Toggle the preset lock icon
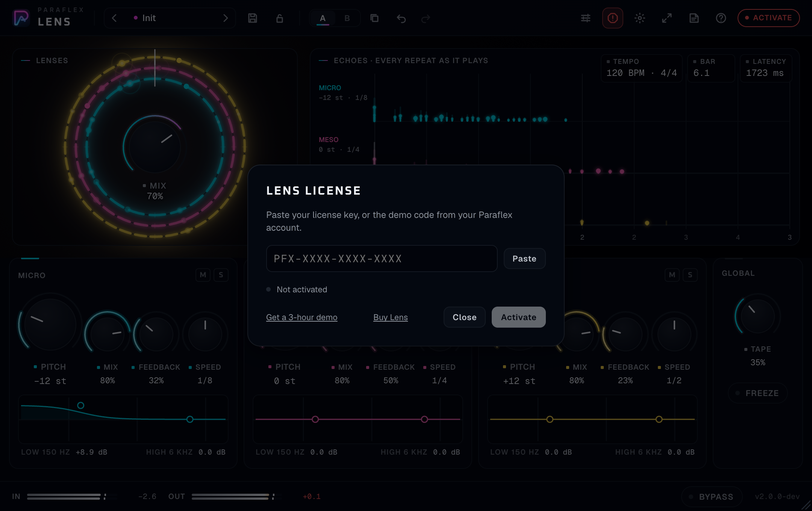812x511 pixels. [280, 18]
